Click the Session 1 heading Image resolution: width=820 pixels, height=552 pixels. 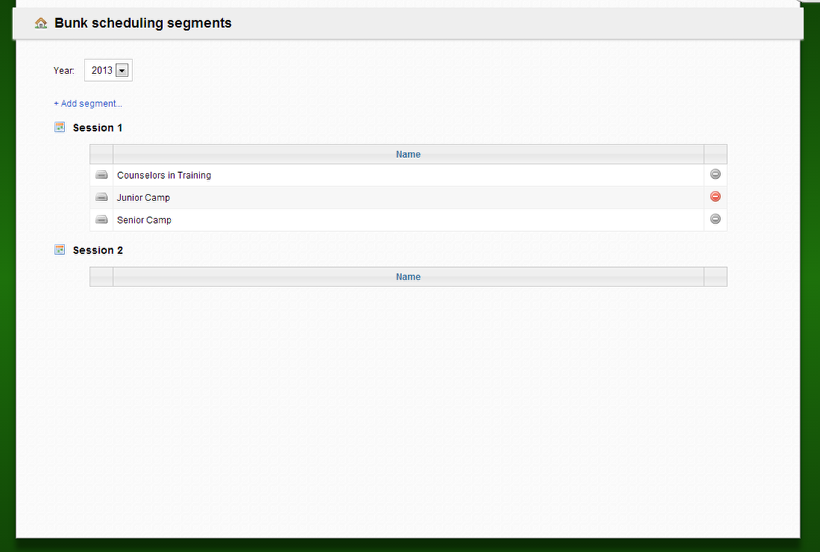97,128
